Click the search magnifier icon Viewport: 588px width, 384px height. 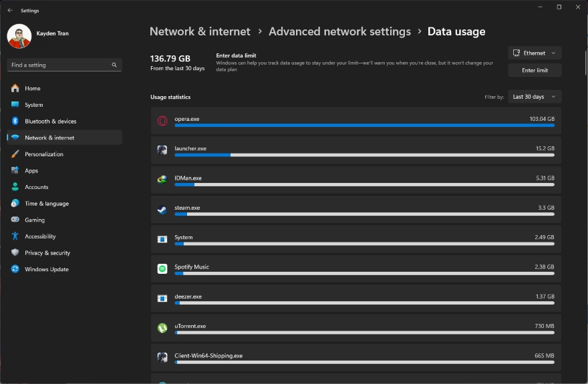click(x=114, y=65)
